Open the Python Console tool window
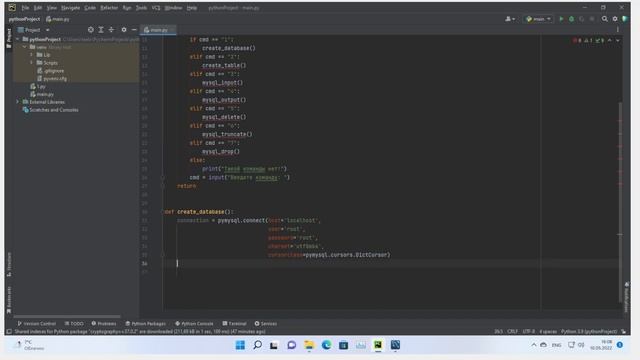This screenshot has height=360, width=640. pyautogui.click(x=194, y=324)
